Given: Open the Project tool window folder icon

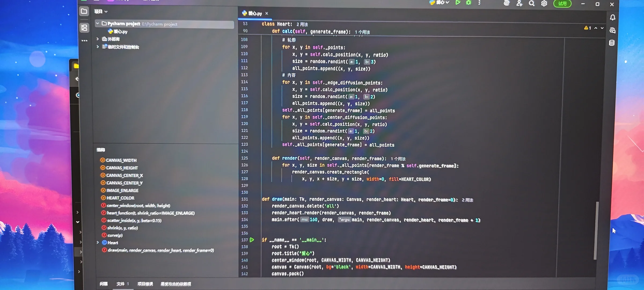Looking at the screenshot, I should click(84, 11).
